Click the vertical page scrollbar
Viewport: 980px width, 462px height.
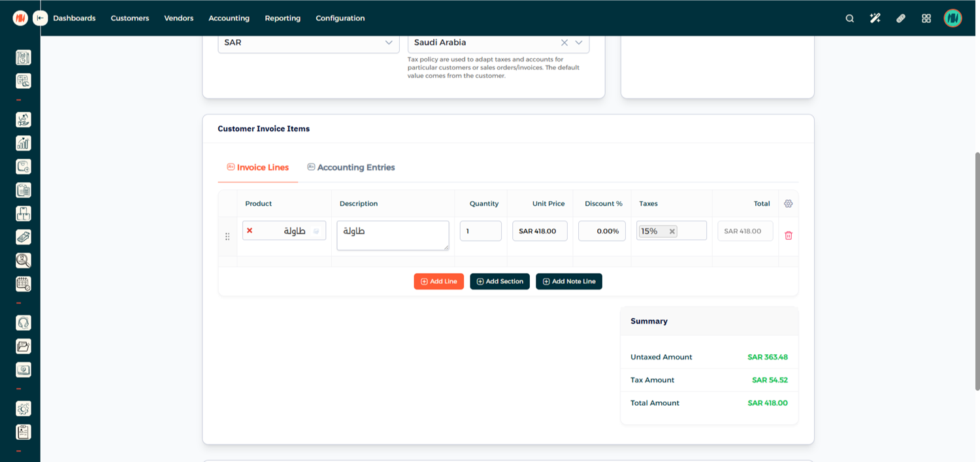[977, 271]
